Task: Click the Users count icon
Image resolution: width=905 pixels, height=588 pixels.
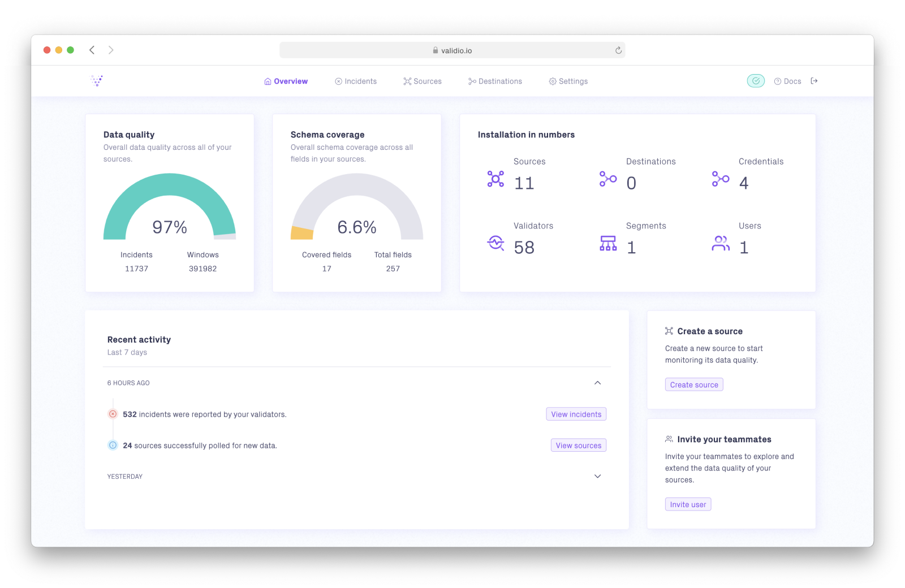Action: tap(721, 243)
